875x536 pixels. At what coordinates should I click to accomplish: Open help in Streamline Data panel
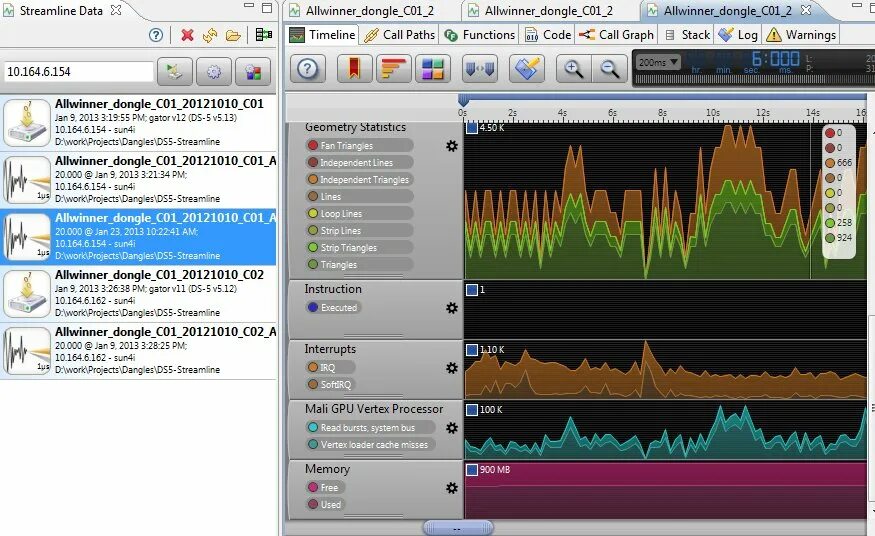[x=156, y=35]
